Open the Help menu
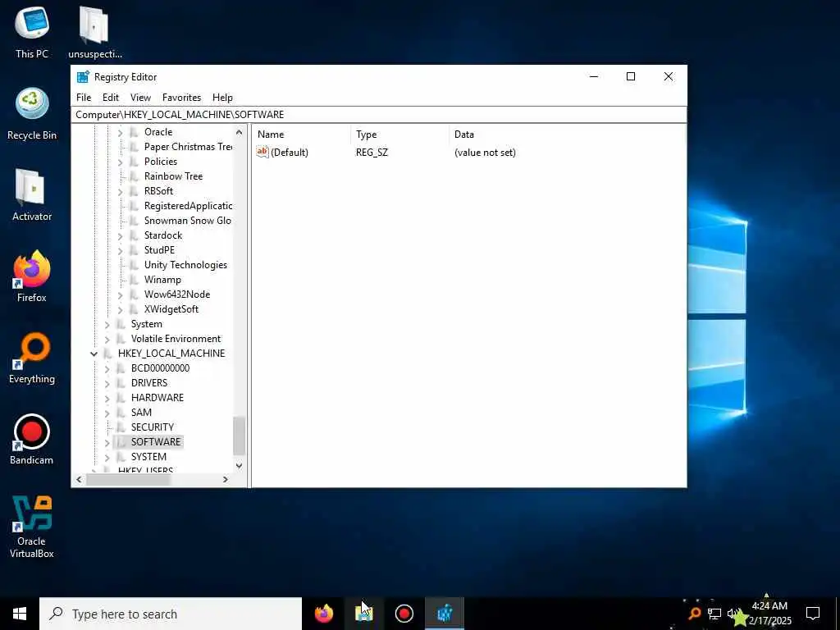The width and height of the screenshot is (840, 630). coord(222,98)
